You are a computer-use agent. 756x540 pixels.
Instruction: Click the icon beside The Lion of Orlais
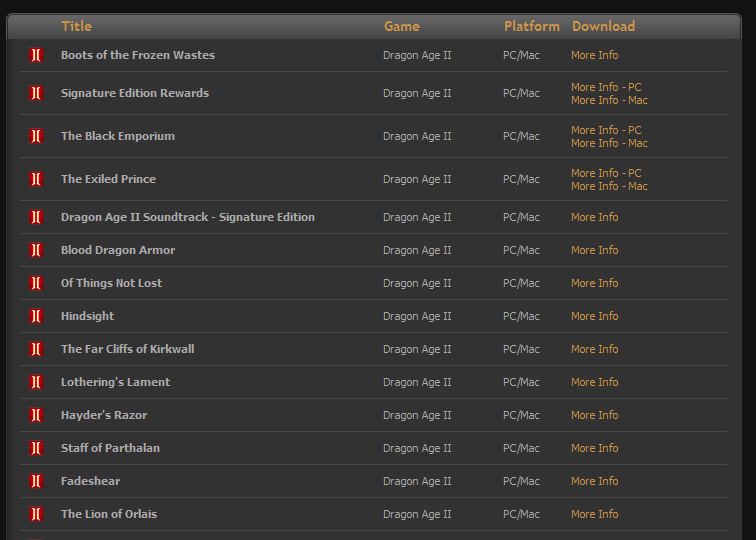[x=36, y=514]
